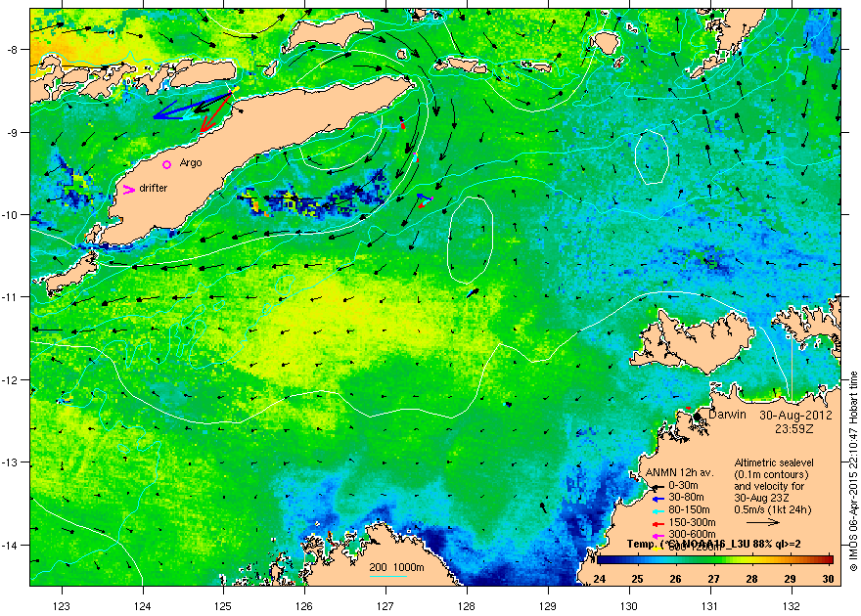Click the '30-Aug-2012' date text

tap(795, 416)
